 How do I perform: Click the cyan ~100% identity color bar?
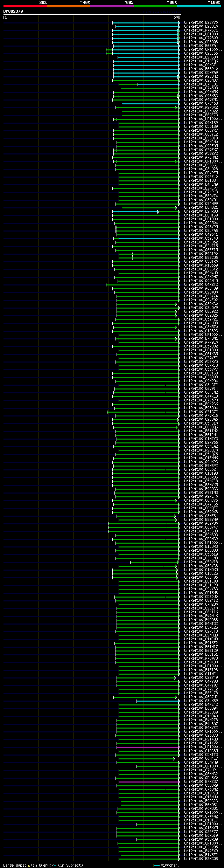click(199, 6)
